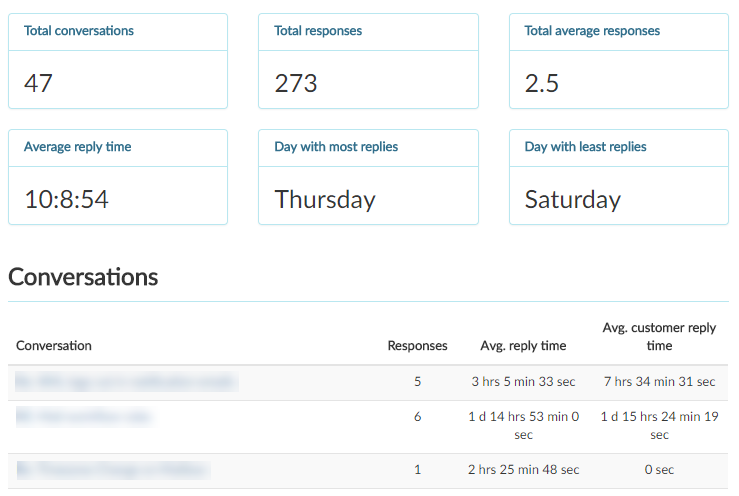Select the 273 total responses value
Viewport: 739px width, 496px height.
296,83
